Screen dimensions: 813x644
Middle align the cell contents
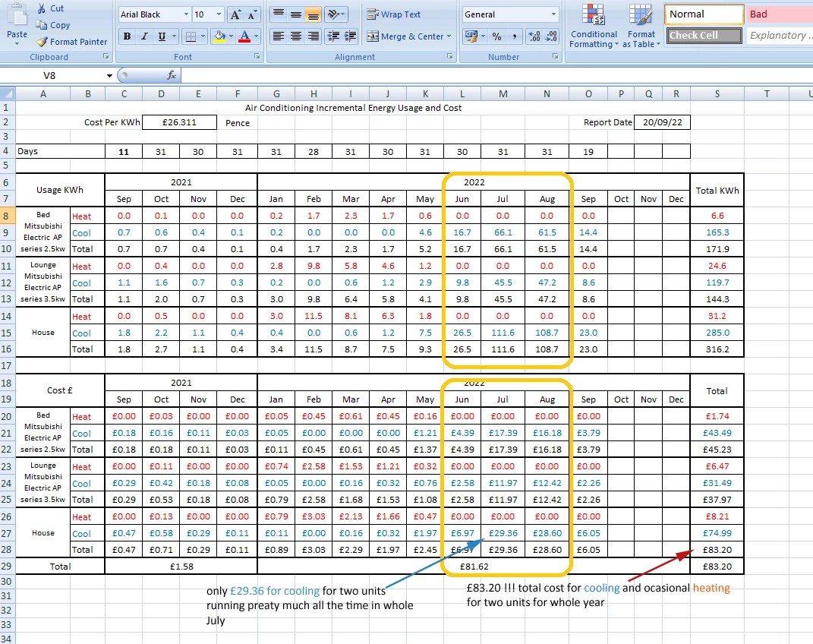click(295, 14)
